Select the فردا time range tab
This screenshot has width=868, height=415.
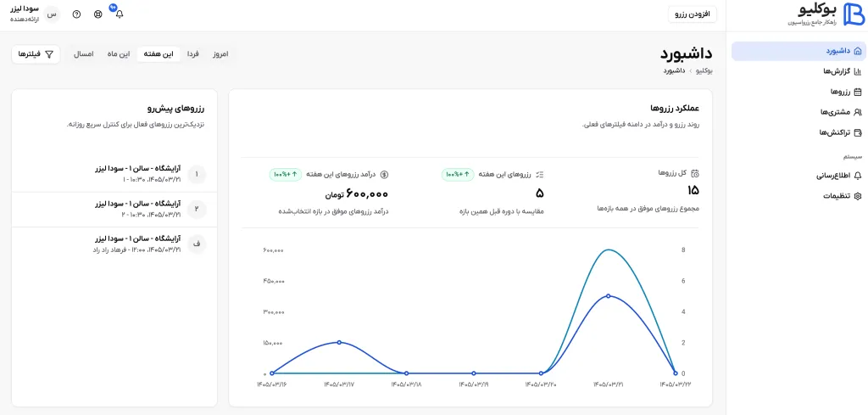pyautogui.click(x=192, y=54)
